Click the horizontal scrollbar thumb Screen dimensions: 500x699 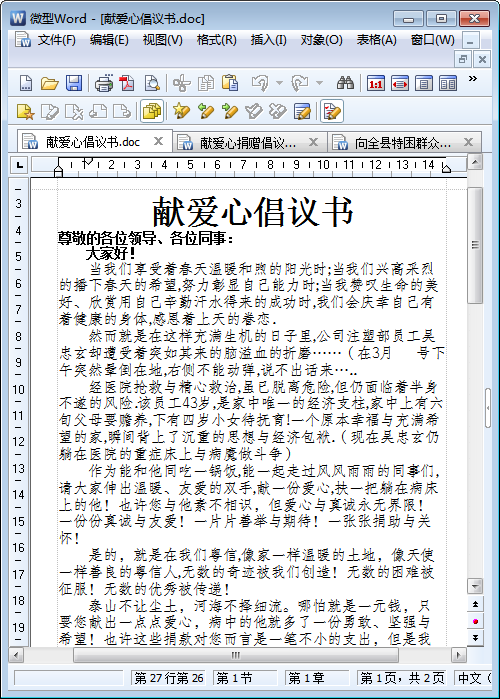[236, 655]
